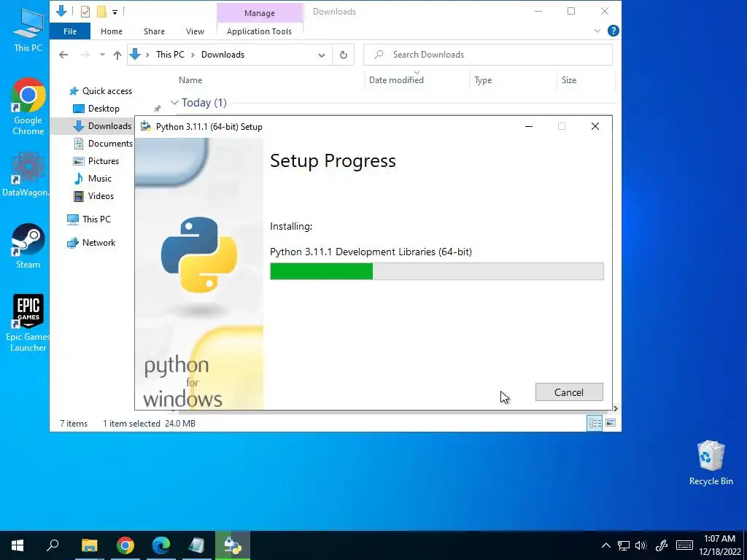Image resolution: width=747 pixels, height=560 pixels.
Task: Go back in Explorer navigation
Action: click(x=63, y=55)
